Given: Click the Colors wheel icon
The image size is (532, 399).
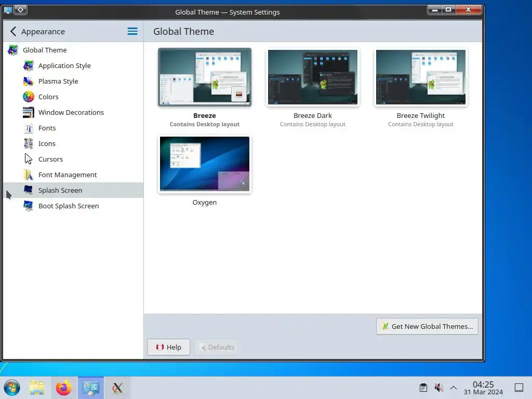Looking at the screenshot, I should tap(29, 97).
